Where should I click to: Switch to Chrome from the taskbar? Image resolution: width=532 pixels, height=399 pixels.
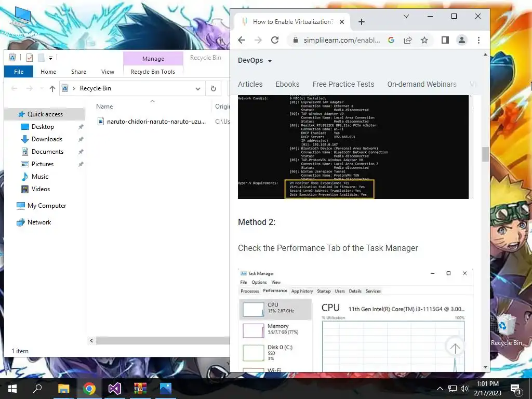tap(89, 389)
